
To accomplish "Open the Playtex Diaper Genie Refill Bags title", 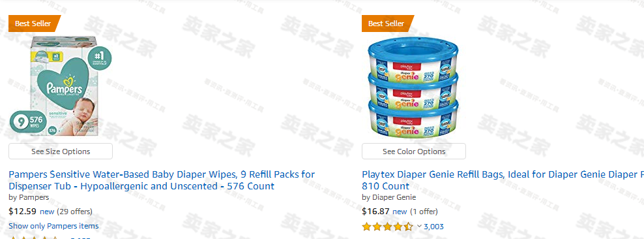I will 503,180.
